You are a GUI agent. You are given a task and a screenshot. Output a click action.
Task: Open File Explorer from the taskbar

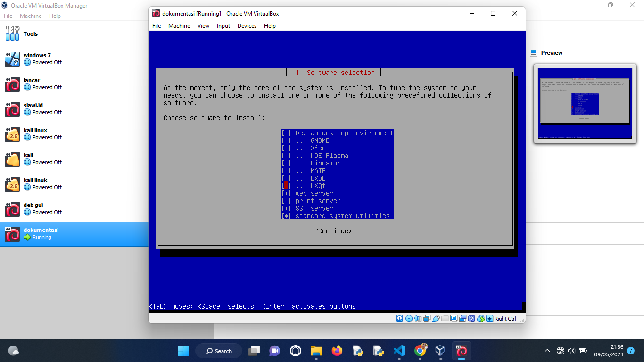click(x=316, y=351)
